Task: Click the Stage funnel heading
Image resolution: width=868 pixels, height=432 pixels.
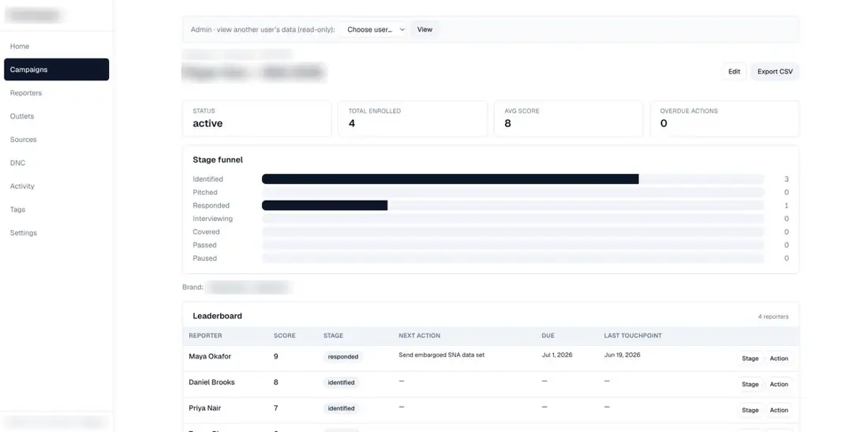Action: (218, 160)
